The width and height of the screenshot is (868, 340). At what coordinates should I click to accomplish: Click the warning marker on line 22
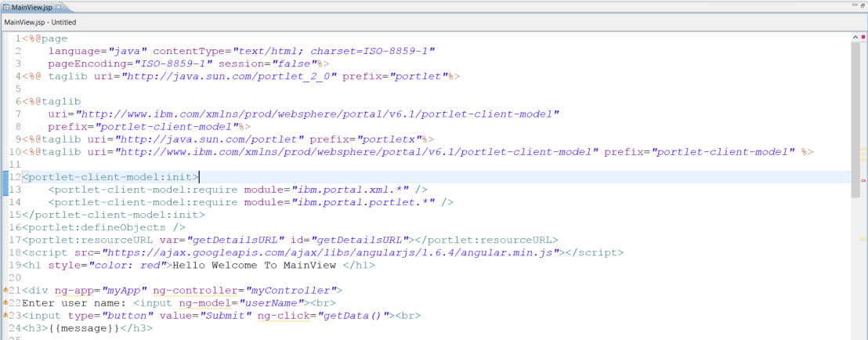coord(6,303)
